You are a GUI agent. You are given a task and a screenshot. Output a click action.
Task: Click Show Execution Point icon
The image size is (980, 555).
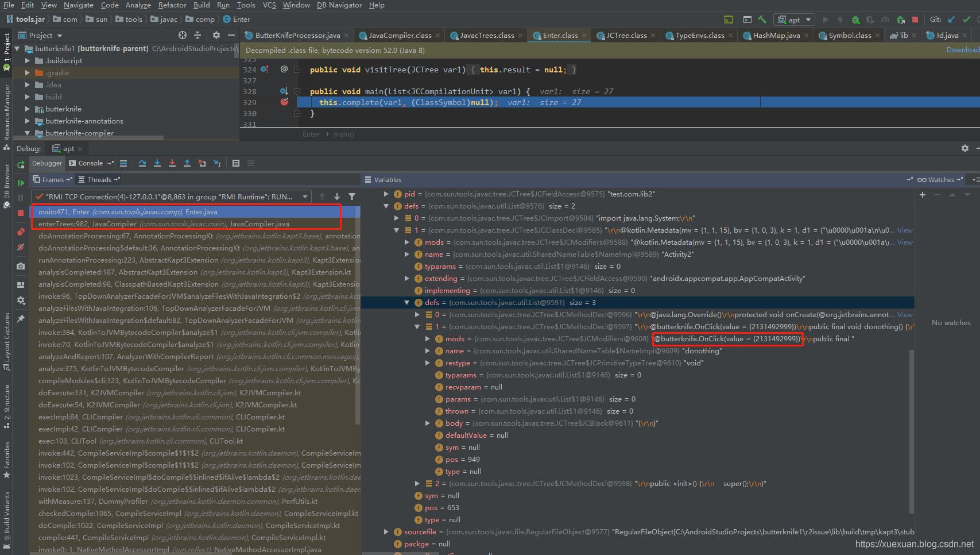pos(123,163)
